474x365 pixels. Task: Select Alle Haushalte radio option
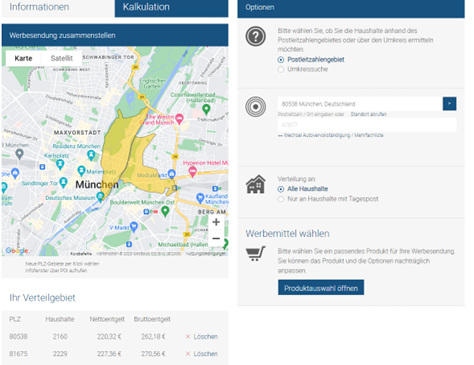281,189
